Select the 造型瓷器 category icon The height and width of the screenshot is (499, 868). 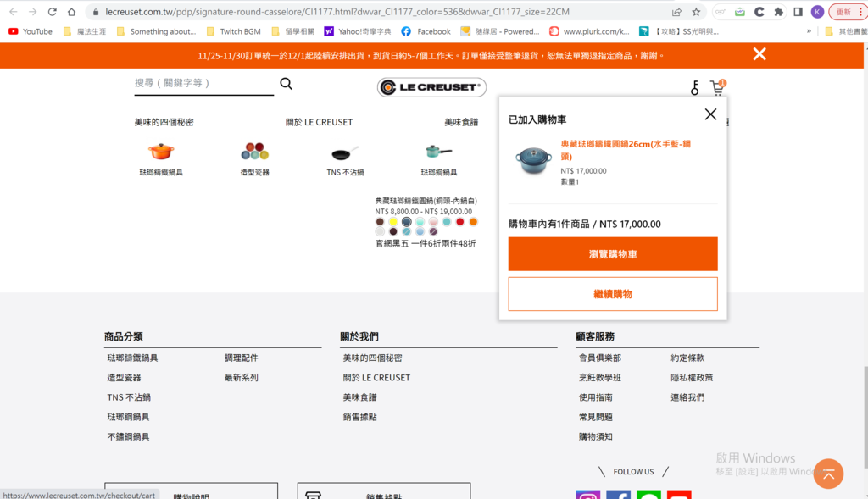click(254, 159)
